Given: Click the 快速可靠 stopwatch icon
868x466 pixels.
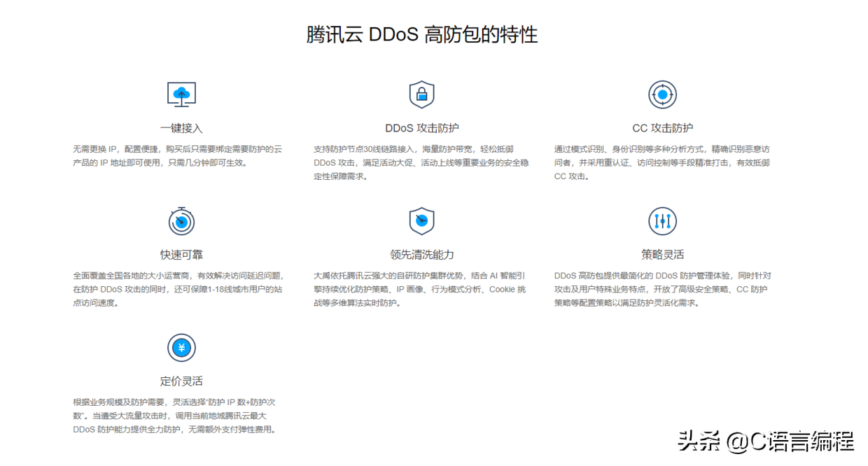Looking at the screenshot, I should coord(181,220).
